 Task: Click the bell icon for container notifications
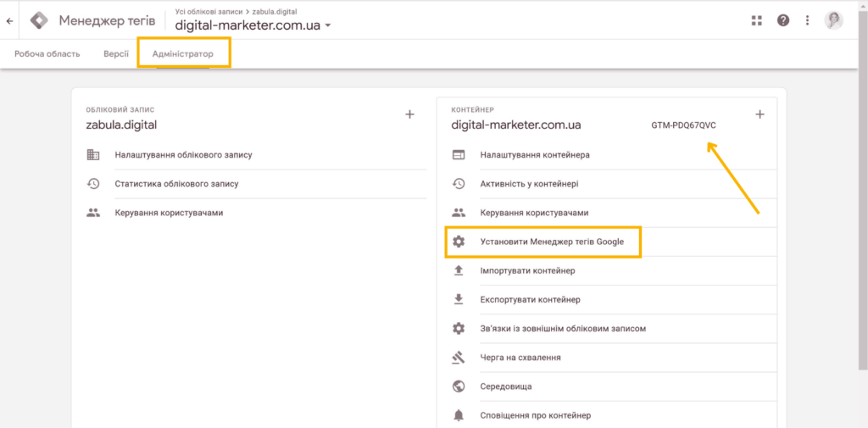pos(459,415)
